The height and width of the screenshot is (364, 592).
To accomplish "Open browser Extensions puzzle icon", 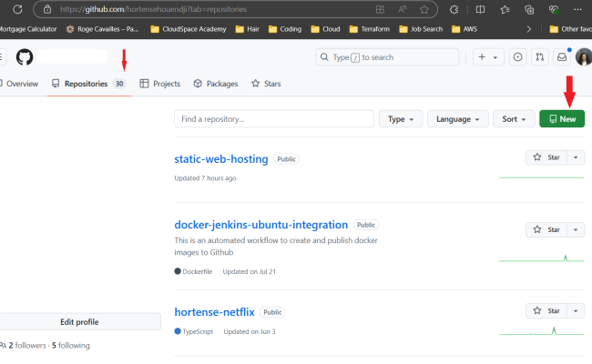I will 454,9.
